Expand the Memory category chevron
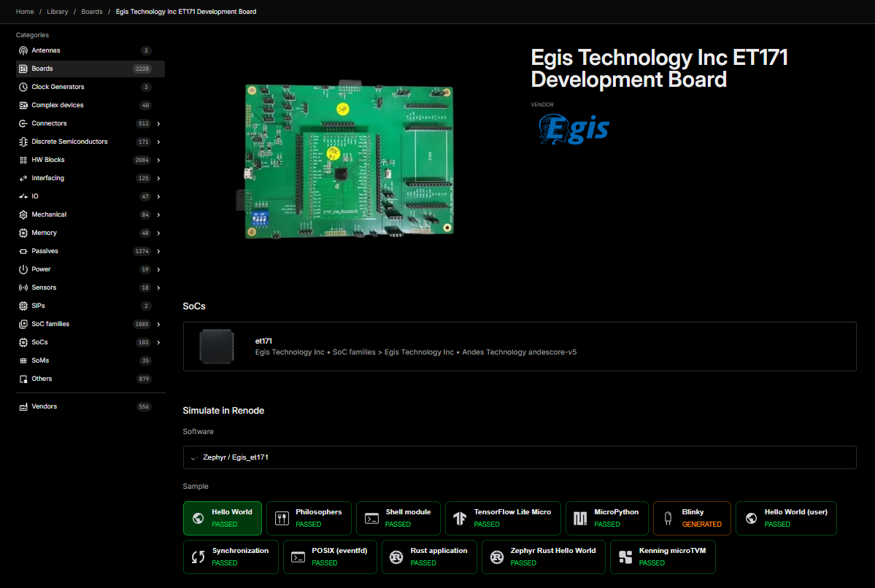The image size is (875, 588). [158, 233]
